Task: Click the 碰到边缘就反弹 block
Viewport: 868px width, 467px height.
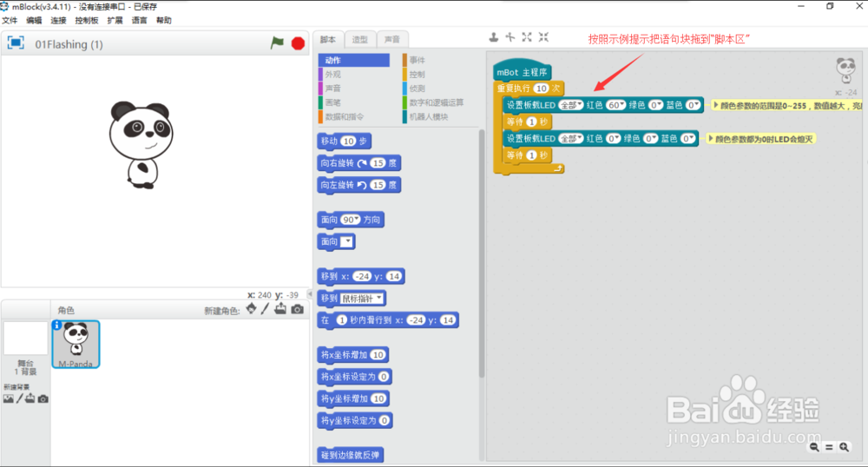Action: [351, 455]
